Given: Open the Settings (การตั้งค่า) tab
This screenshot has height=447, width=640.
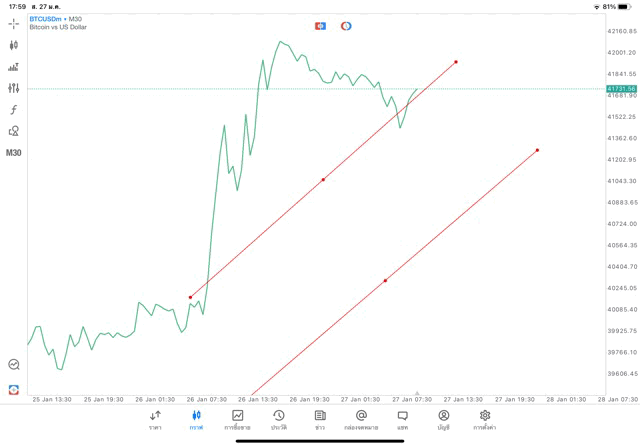Looking at the screenshot, I should coord(485,419).
